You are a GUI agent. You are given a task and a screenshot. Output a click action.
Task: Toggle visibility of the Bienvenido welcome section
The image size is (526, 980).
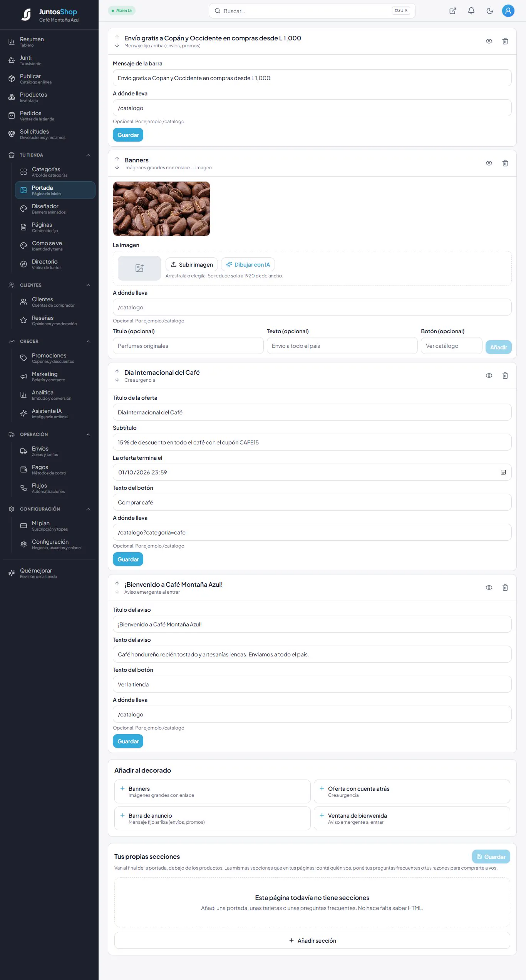(489, 588)
